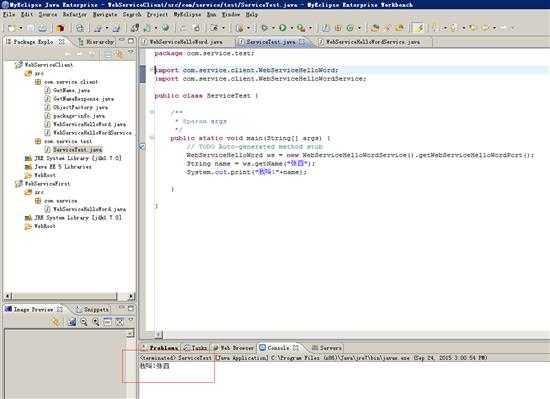Select the Web Browser tab
This screenshot has height=399, width=550.
233,348
